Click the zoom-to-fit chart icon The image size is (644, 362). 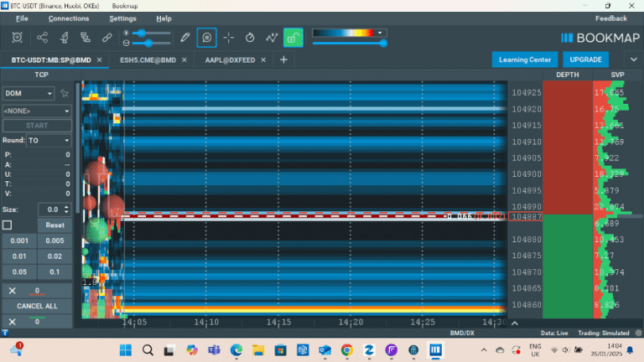[x=18, y=38]
